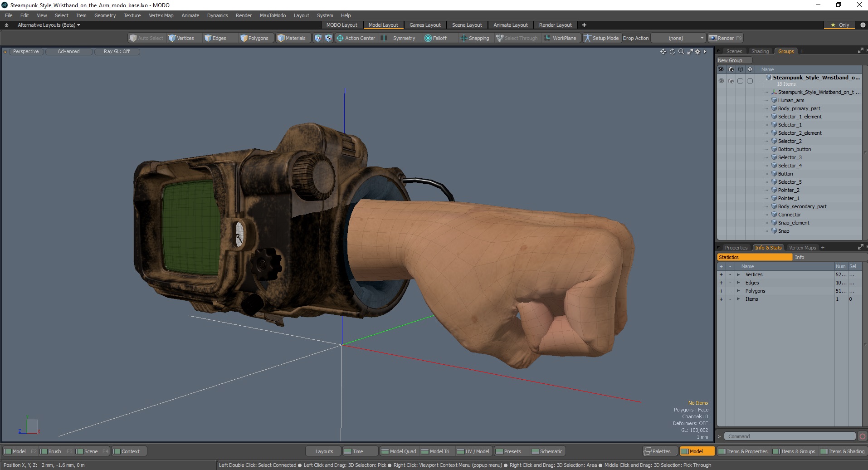Open the Geometry menu
Image resolution: width=868 pixels, height=470 pixels.
tap(105, 15)
